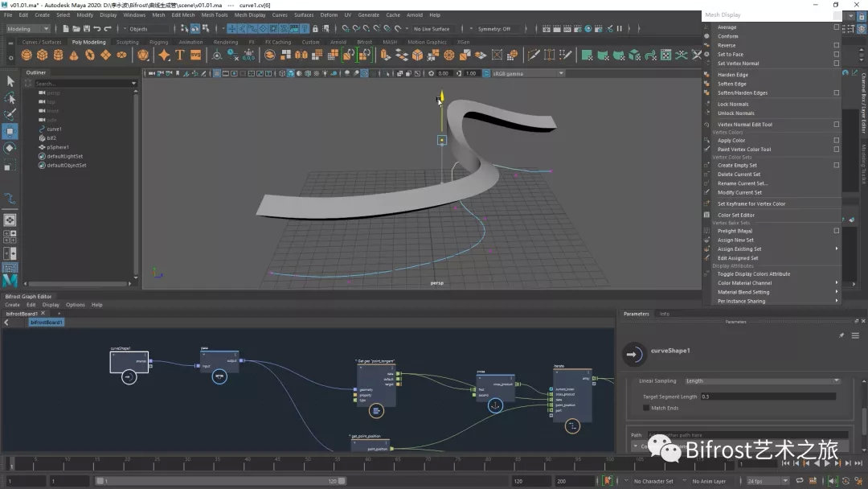The image size is (868, 489).
Task: Pin the Parameters panel
Action: tap(841, 335)
